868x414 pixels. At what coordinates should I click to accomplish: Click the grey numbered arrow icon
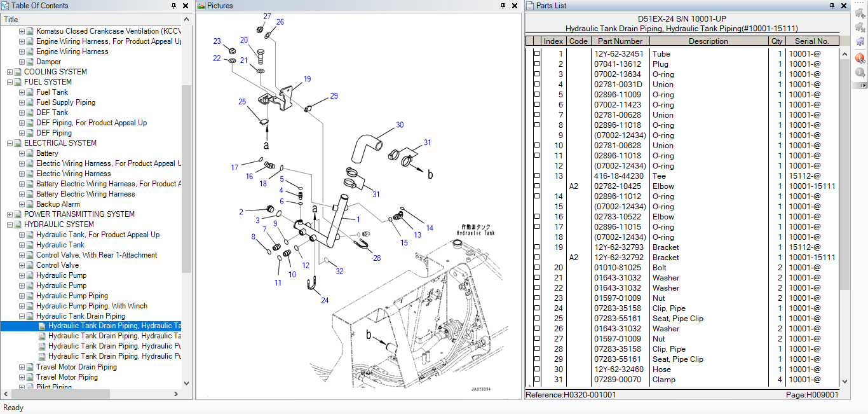(x=860, y=72)
